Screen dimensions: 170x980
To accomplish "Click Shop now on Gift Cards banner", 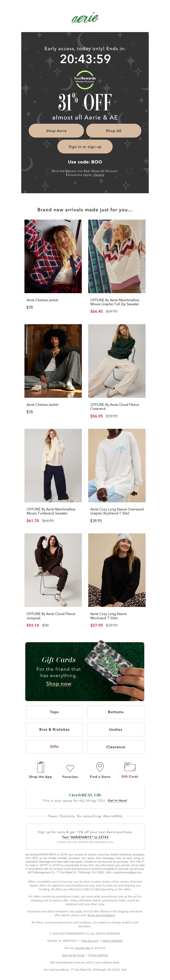I will (59, 684).
